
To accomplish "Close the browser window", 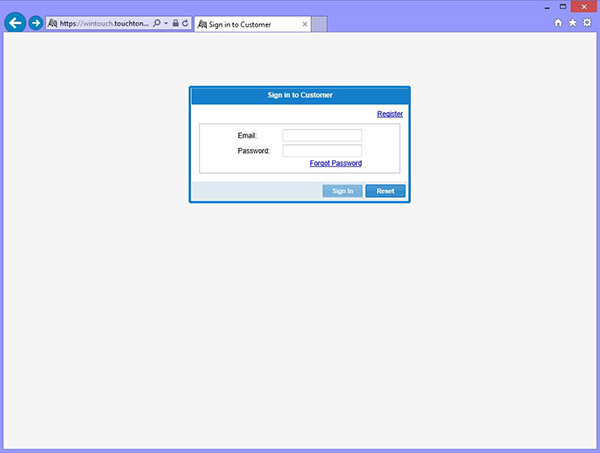I will click(x=584, y=7).
